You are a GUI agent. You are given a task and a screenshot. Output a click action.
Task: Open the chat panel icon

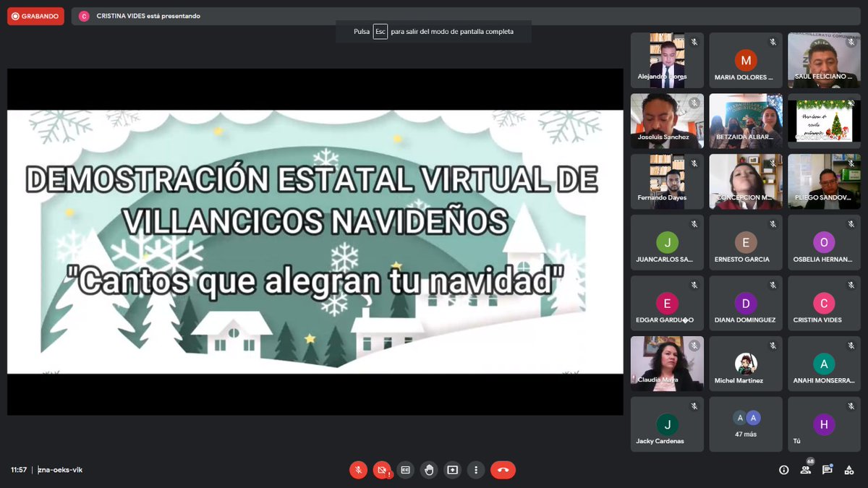point(827,470)
